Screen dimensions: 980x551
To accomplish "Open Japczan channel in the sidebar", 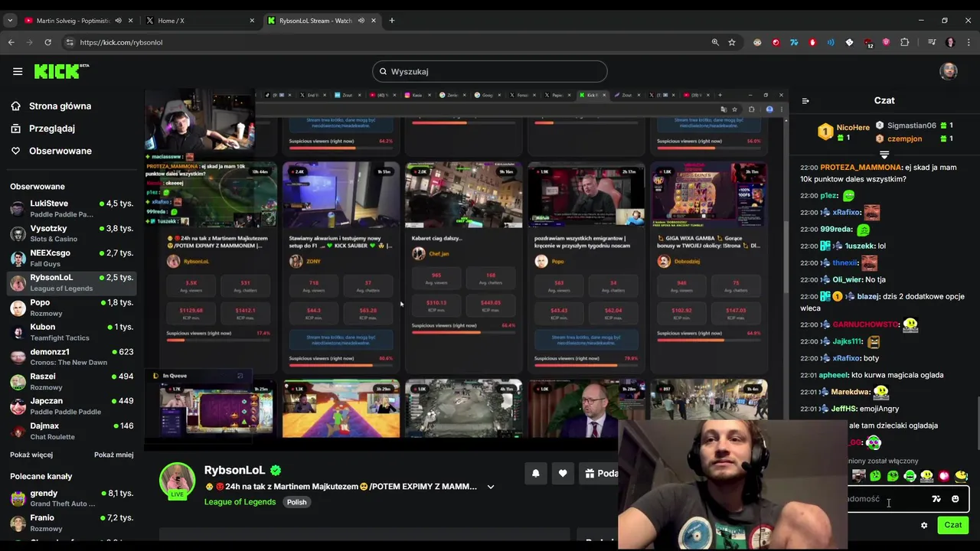I will pos(71,406).
